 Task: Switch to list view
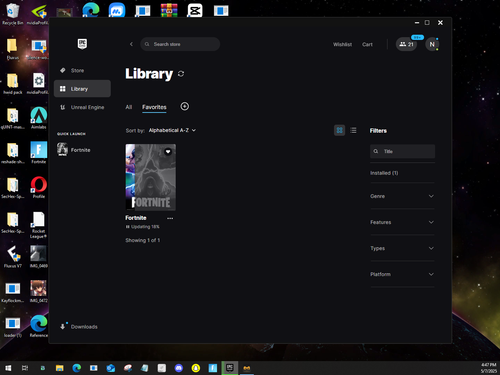click(353, 130)
